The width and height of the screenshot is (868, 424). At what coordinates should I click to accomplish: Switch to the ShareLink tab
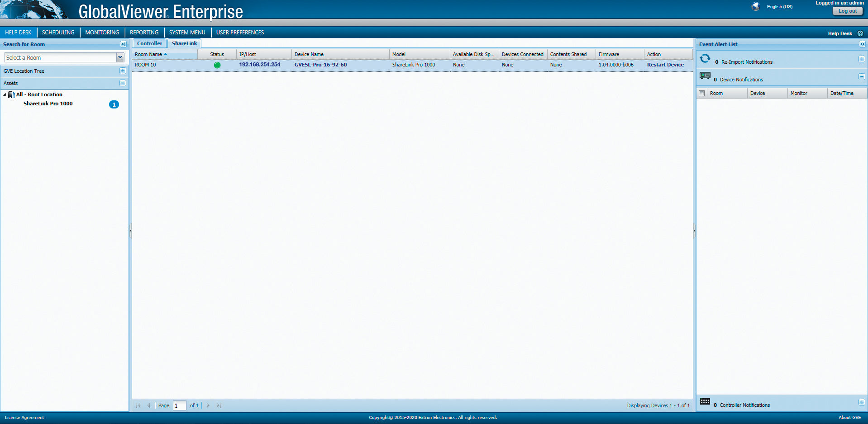(184, 43)
